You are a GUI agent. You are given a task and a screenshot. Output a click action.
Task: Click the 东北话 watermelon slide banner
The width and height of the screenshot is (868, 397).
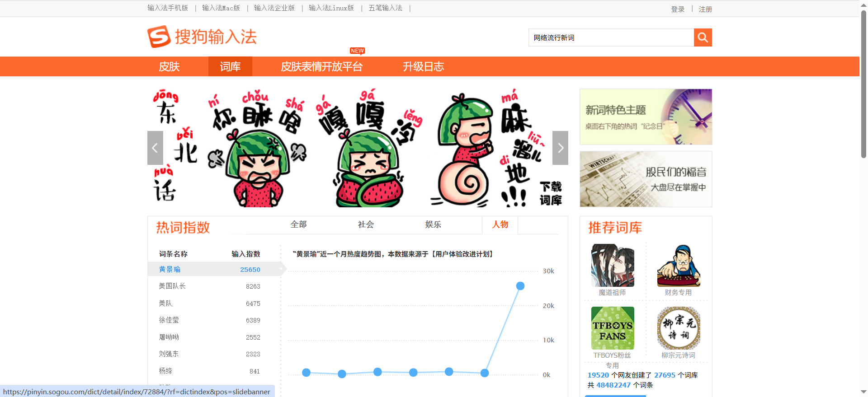(x=358, y=148)
